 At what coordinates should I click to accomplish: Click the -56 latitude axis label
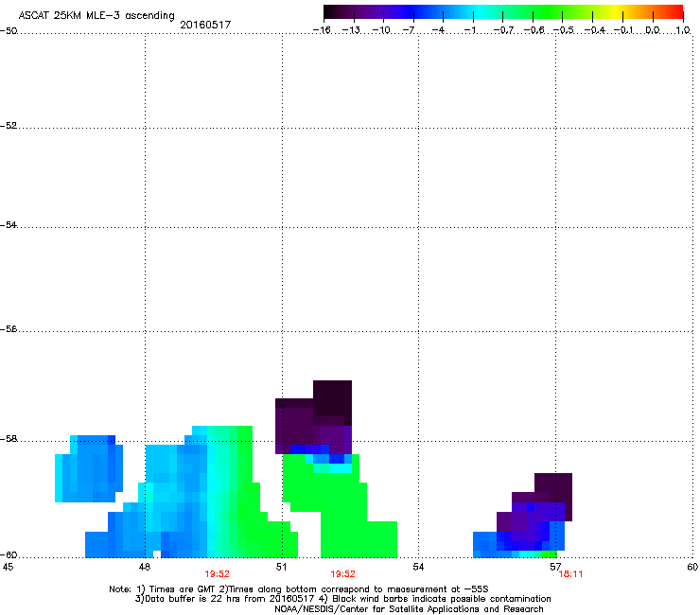pyautogui.click(x=9, y=329)
